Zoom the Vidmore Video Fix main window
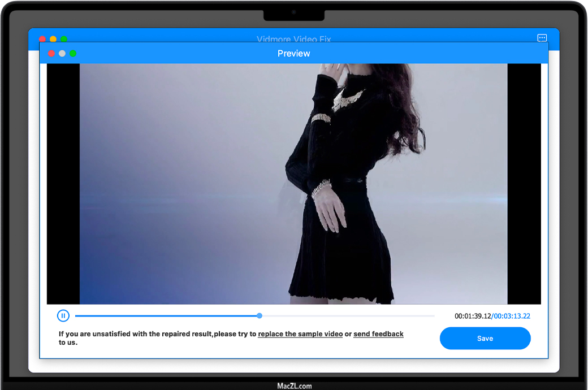Image resolution: width=588 pixels, height=390 pixels. [x=64, y=38]
